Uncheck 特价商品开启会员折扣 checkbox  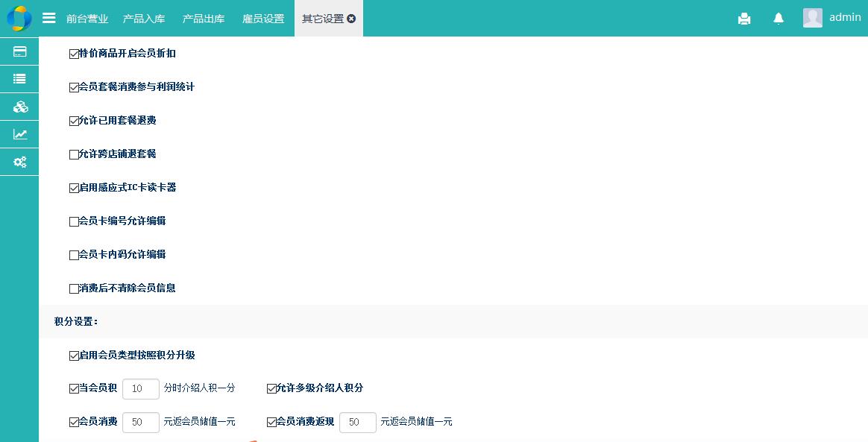[74, 54]
